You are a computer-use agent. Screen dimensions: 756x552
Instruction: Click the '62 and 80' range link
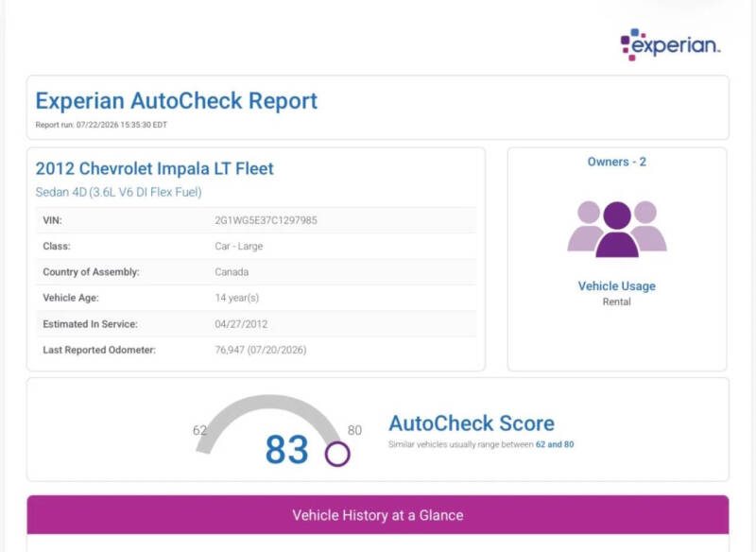tap(555, 444)
